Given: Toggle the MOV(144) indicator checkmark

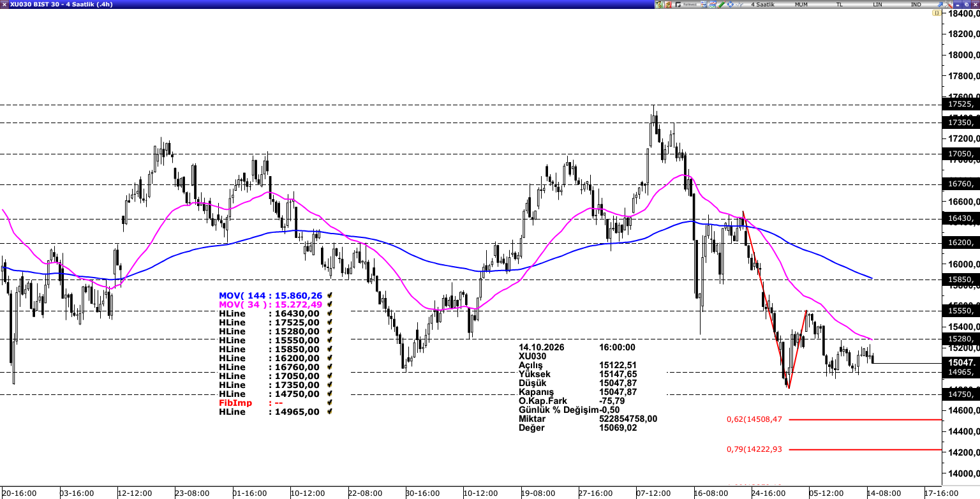Looking at the screenshot, I should 329,295.
